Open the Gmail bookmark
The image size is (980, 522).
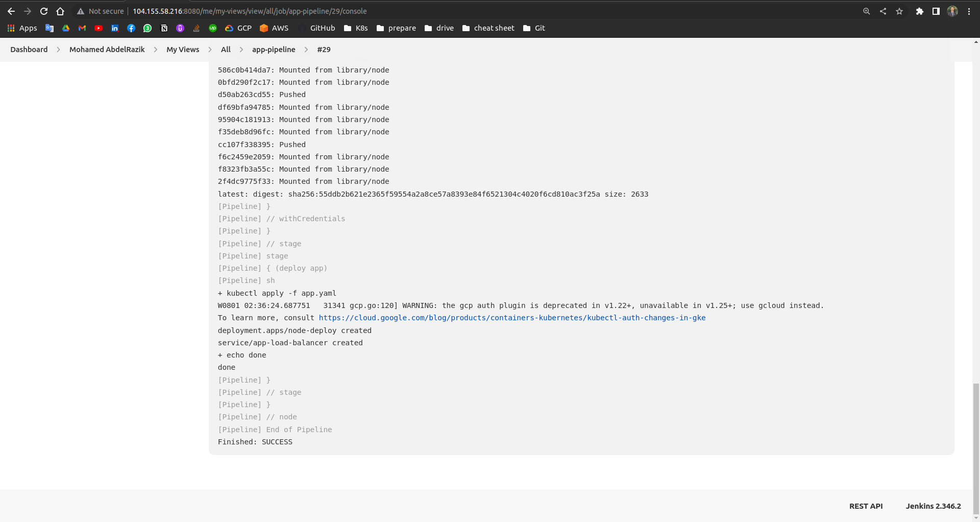pyautogui.click(x=82, y=28)
